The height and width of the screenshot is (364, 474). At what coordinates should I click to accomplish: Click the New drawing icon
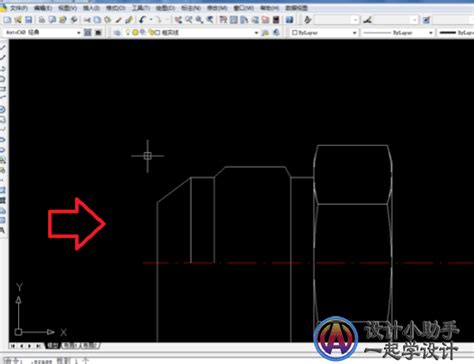click(7, 20)
